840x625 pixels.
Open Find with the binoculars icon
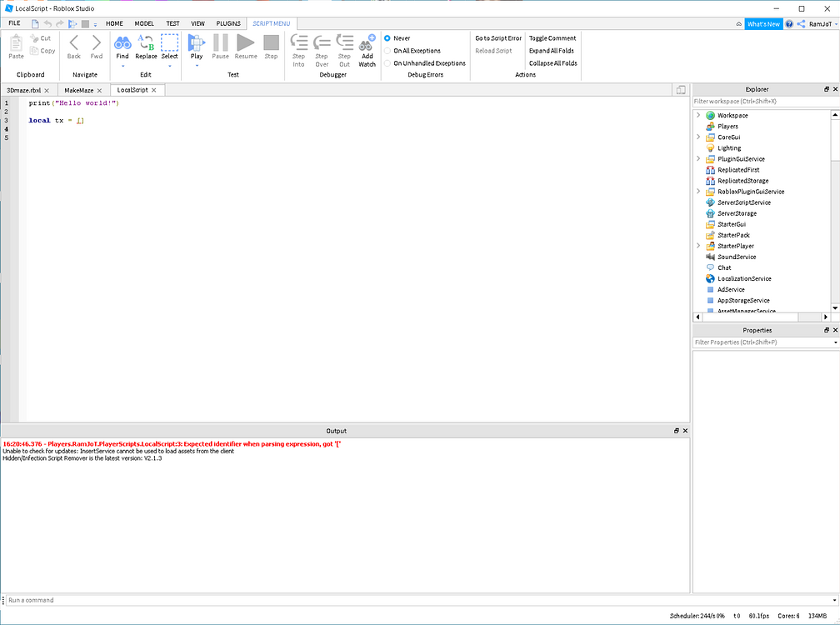point(122,42)
